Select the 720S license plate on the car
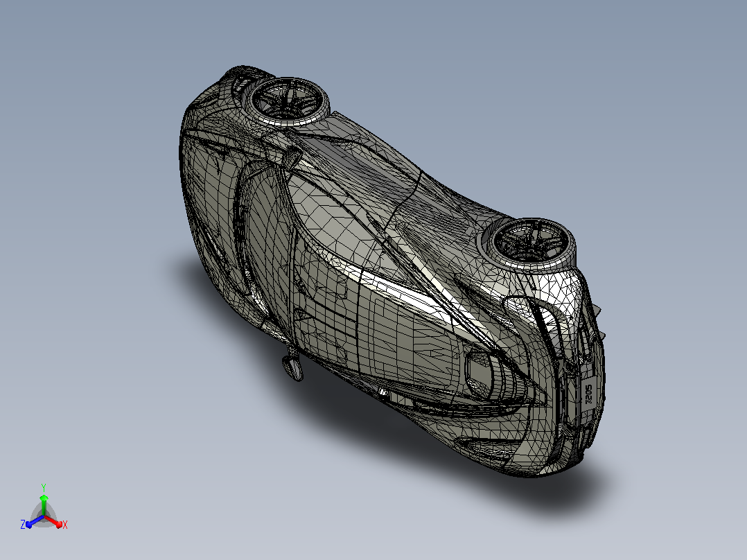This screenshot has height=560, width=747. [x=589, y=393]
